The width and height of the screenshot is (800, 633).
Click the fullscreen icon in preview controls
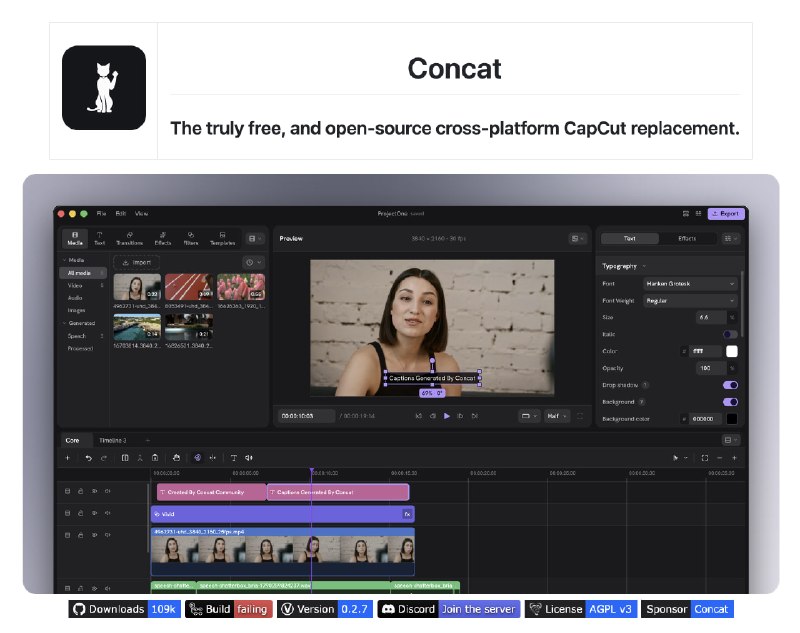click(x=580, y=416)
